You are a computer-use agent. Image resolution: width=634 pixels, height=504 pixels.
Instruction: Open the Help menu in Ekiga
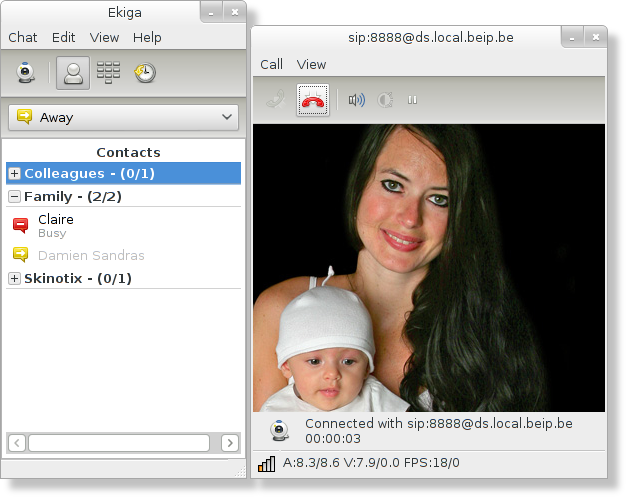147,37
